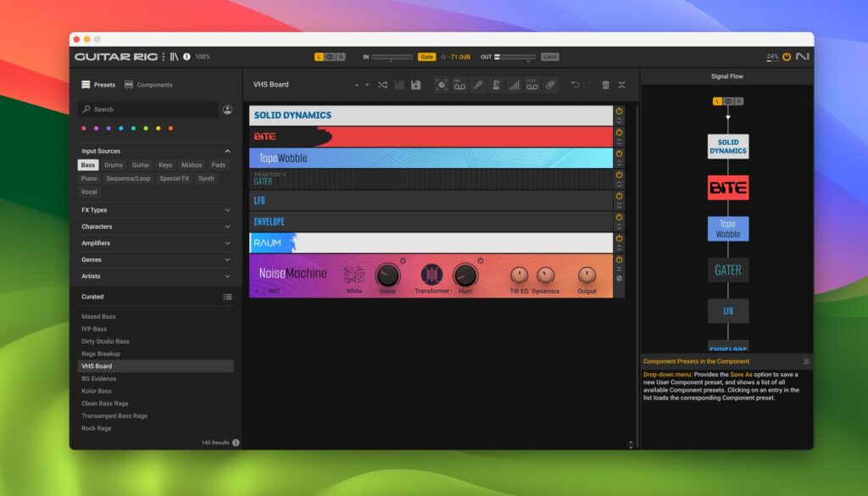
Task: Bypass the SOLID DYNAMICS module
Action: (x=620, y=112)
